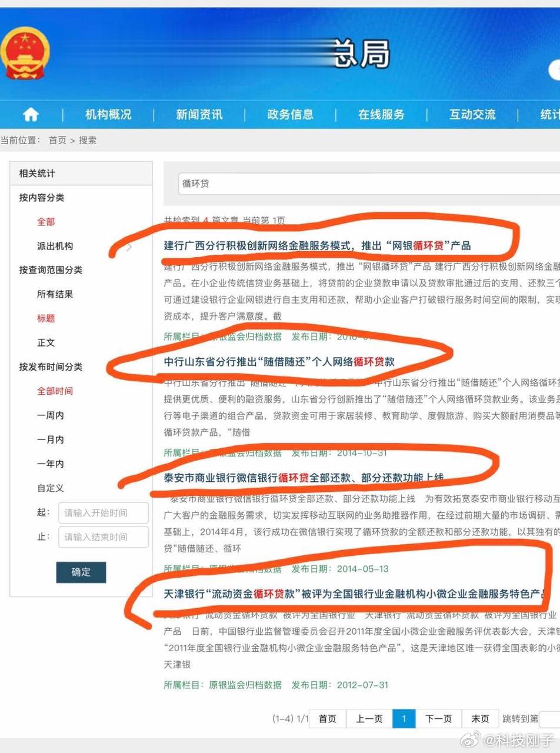Image resolution: width=560 pixels, height=753 pixels.
Task: Click date text 2014-10-31
Action: pos(362,453)
